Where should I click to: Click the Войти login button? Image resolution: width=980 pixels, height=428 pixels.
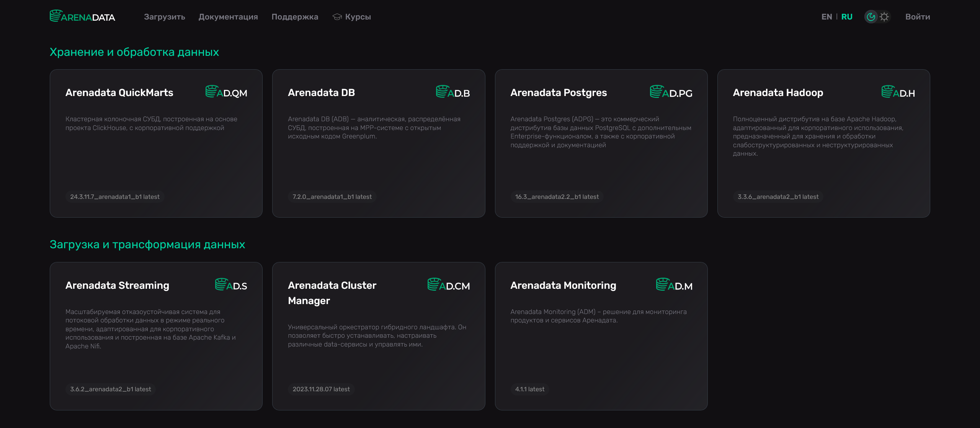coord(918,17)
